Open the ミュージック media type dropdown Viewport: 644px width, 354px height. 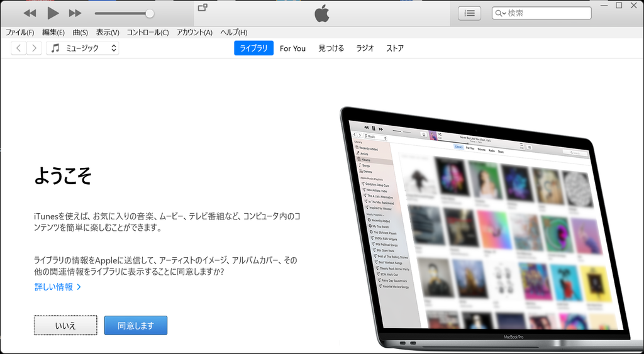pos(82,48)
